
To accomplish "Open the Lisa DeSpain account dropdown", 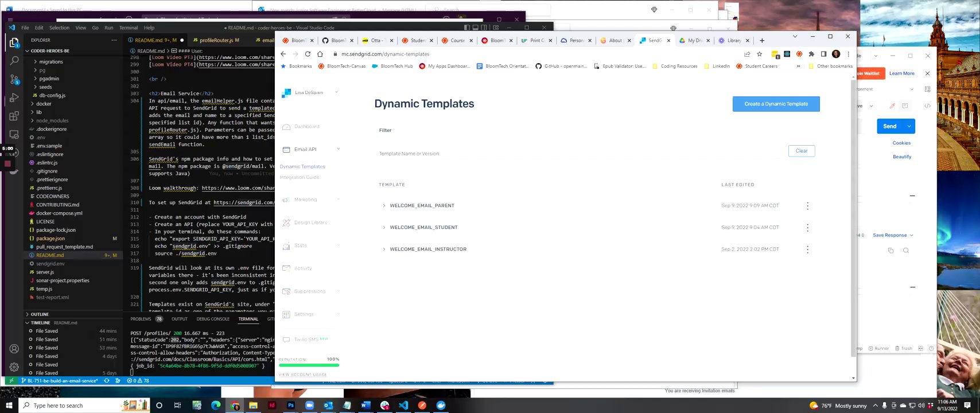I will click(336, 92).
